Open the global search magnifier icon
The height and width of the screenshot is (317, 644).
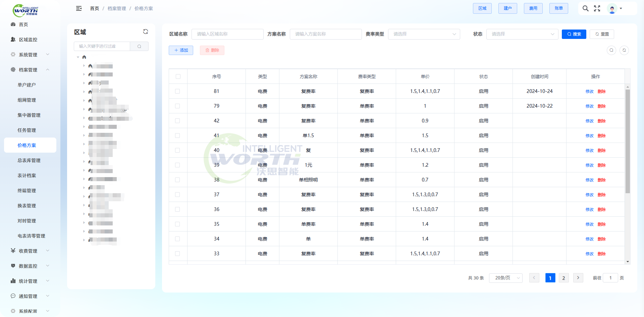coord(585,8)
